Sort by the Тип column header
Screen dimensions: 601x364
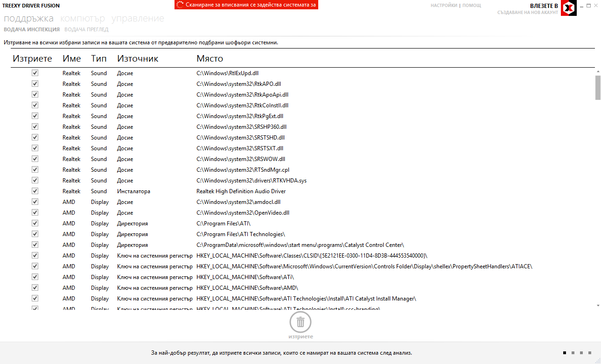coord(99,59)
